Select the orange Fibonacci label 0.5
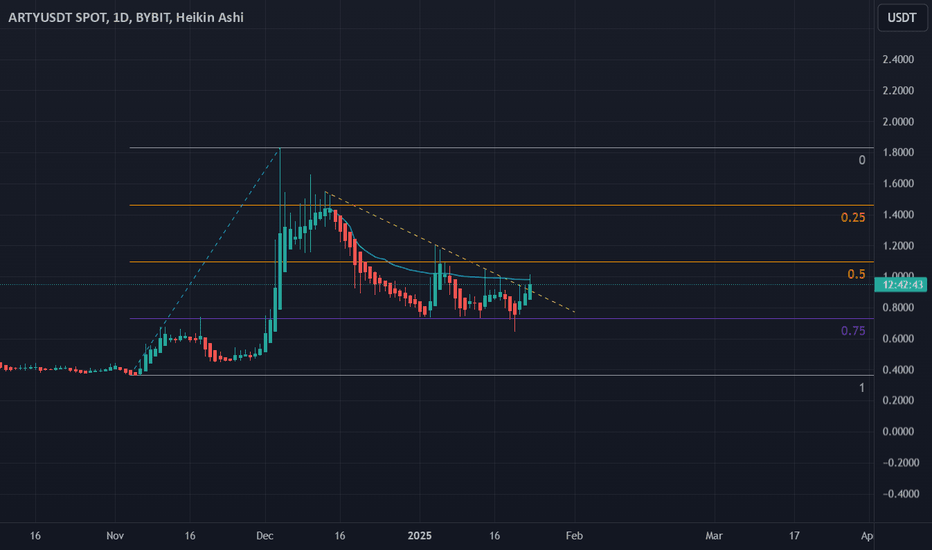 pyautogui.click(x=857, y=274)
